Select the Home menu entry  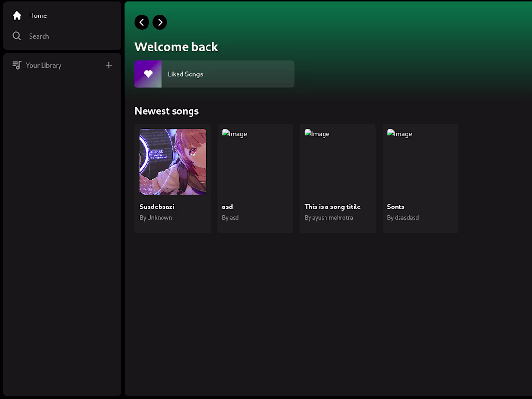coord(38,15)
